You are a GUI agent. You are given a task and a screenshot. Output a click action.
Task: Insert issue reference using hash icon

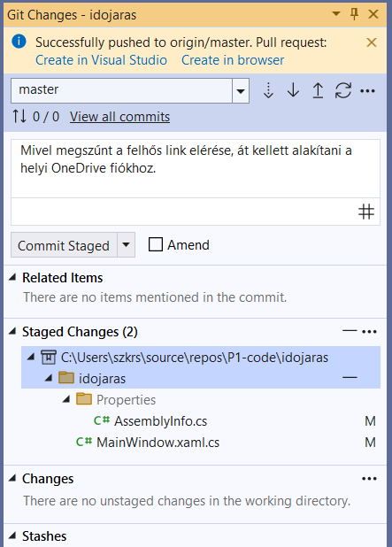point(366,212)
